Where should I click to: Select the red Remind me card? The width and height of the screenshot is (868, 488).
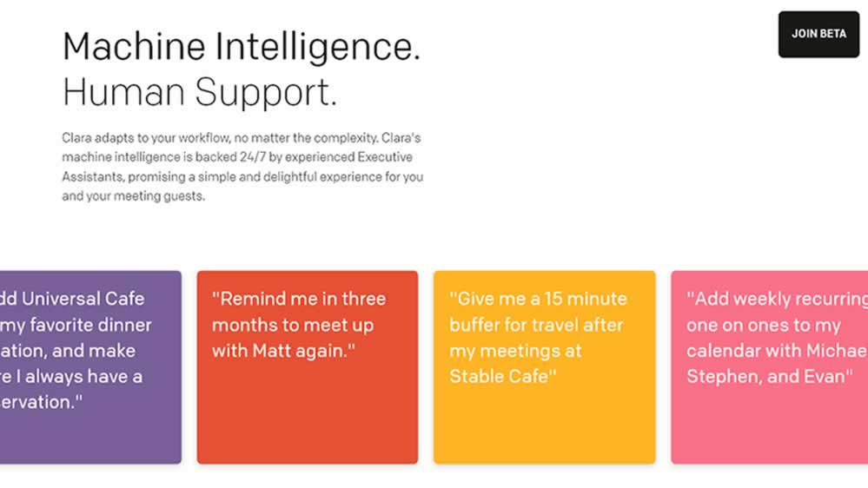[308, 366]
